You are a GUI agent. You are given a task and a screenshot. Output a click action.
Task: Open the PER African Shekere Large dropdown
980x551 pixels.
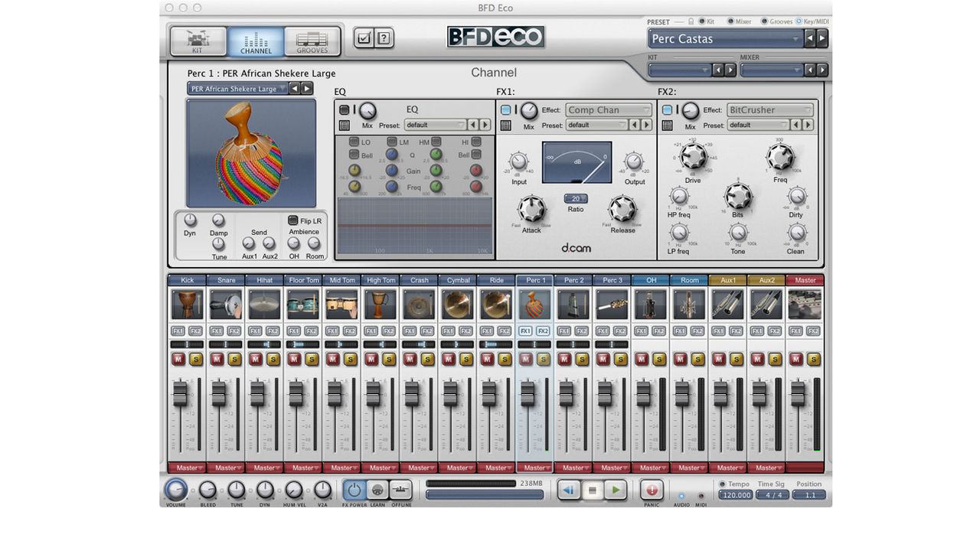pyautogui.click(x=238, y=89)
